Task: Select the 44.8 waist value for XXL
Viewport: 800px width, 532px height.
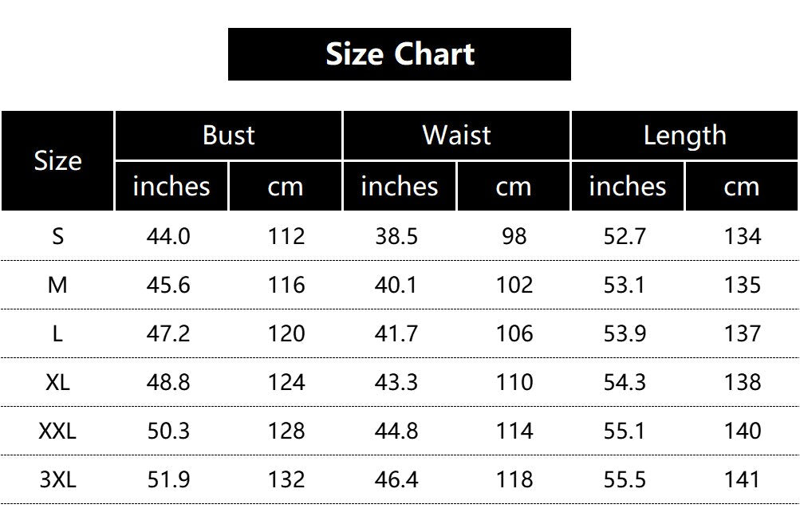Action: point(396,431)
